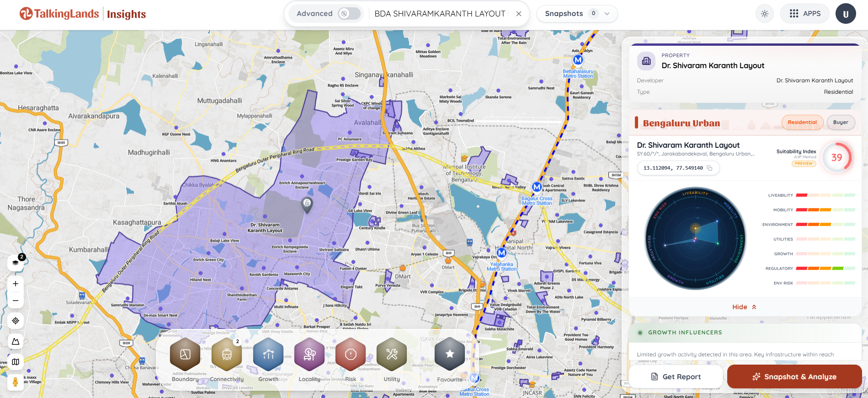Click the Madhugirihalli map label
This screenshot has height=398, width=868.
149,152
